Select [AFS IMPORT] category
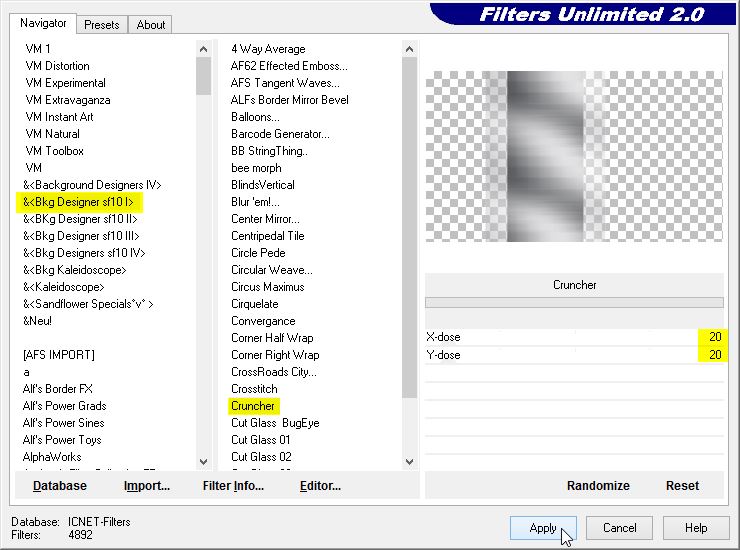The image size is (740, 550). 59,355
